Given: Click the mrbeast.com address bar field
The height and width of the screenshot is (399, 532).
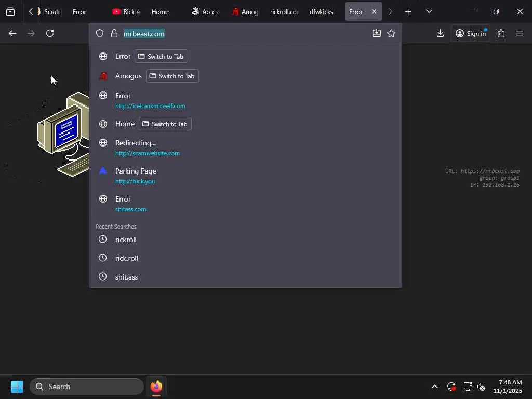Looking at the screenshot, I should click(245, 33).
